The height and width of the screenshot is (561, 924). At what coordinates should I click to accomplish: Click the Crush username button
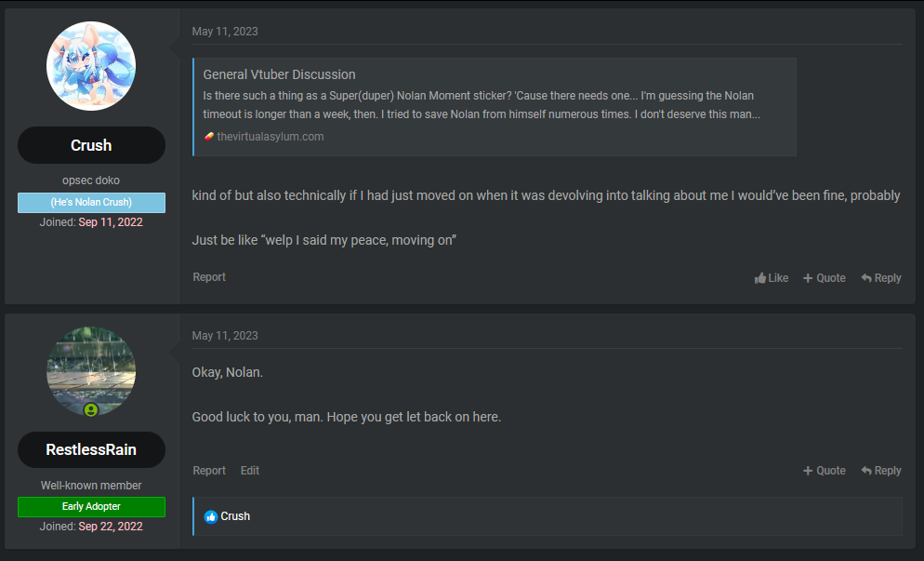(x=91, y=145)
